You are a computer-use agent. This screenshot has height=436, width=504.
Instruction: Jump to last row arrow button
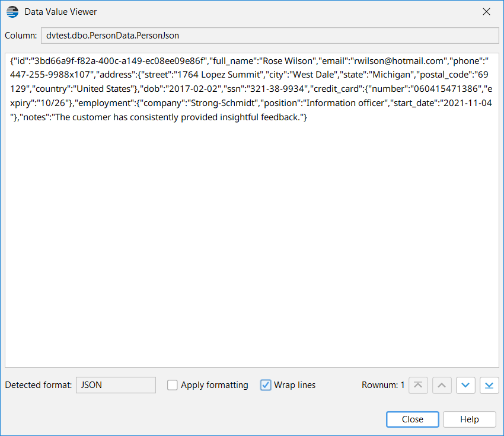point(489,385)
